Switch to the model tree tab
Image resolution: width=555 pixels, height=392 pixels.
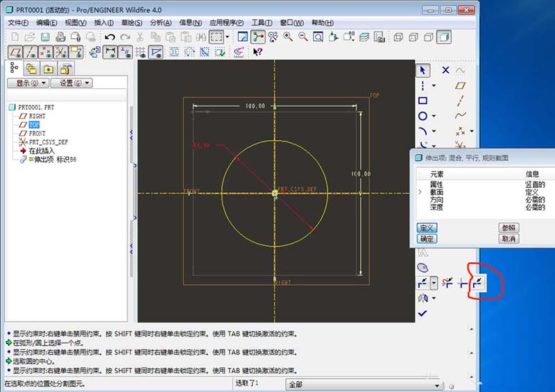point(14,68)
